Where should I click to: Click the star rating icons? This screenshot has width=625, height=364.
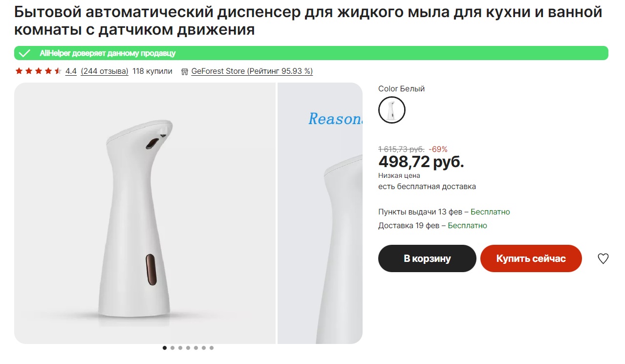pyautogui.click(x=38, y=71)
